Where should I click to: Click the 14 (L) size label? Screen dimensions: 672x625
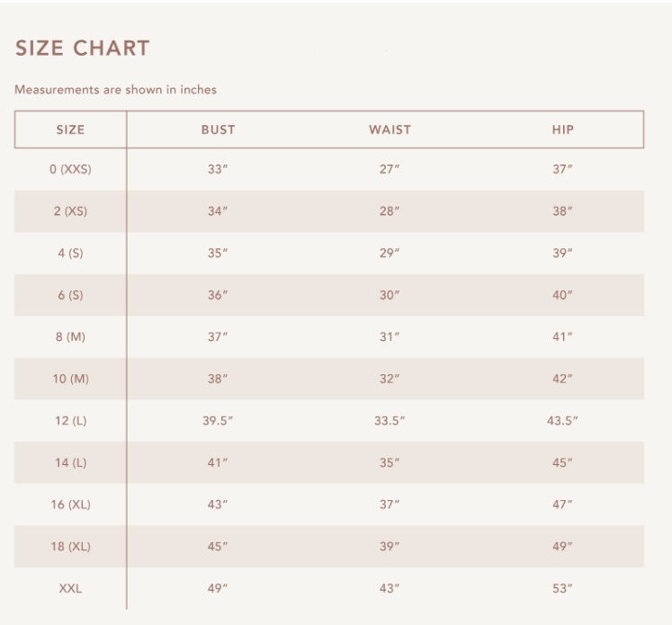(70, 462)
